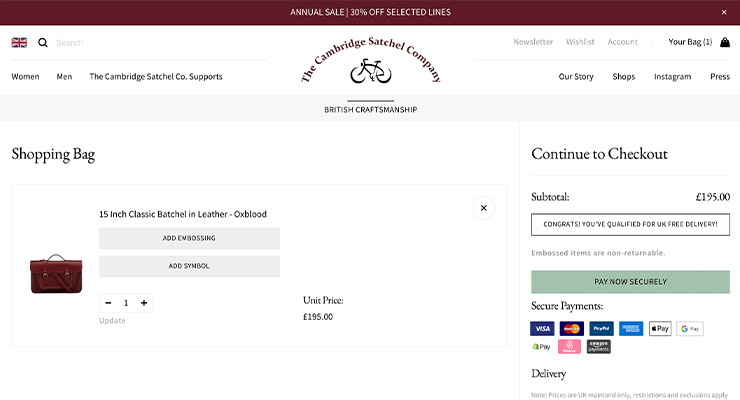The height and width of the screenshot is (400, 740).
Task: View the oxblood satchel product thumbnail
Action: tap(56, 274)
